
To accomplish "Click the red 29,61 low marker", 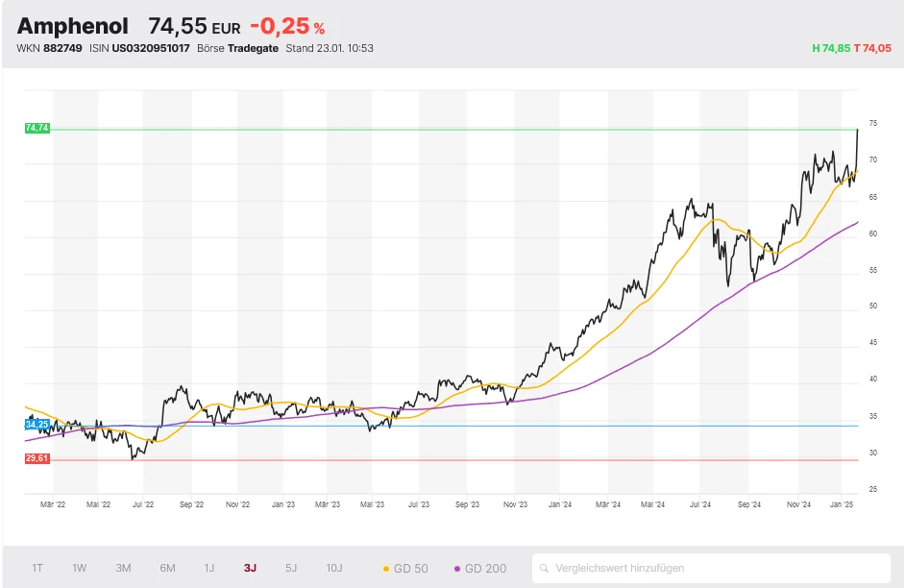I will [x=37, y=459].
